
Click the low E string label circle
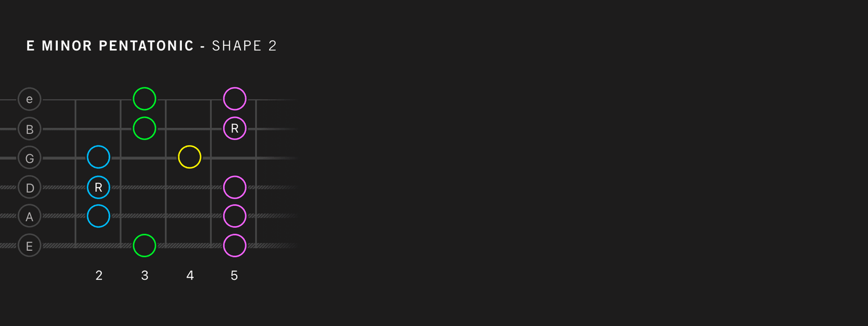coord(30,246)
